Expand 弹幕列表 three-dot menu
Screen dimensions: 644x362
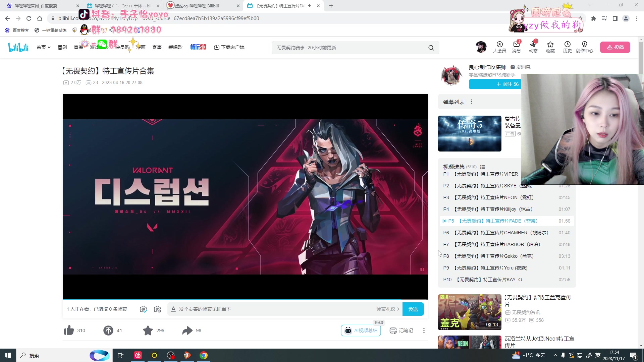(472, 102)
